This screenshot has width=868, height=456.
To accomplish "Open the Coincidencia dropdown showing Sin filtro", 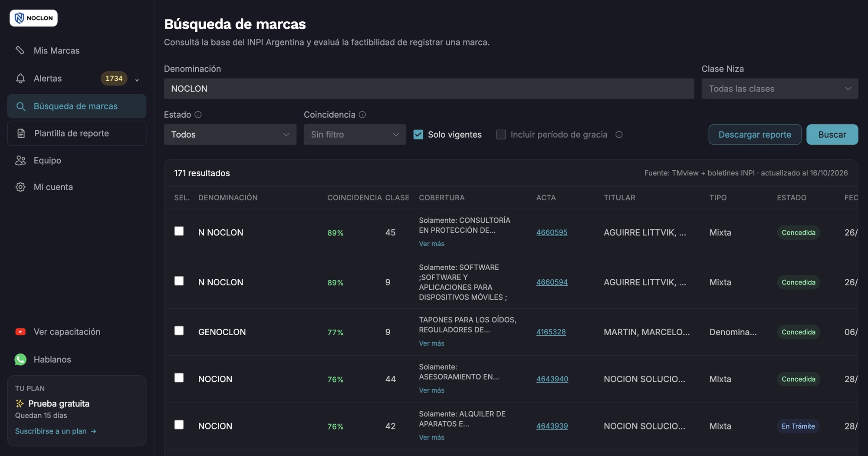I will pyautogui.click(x=355, y=135).
